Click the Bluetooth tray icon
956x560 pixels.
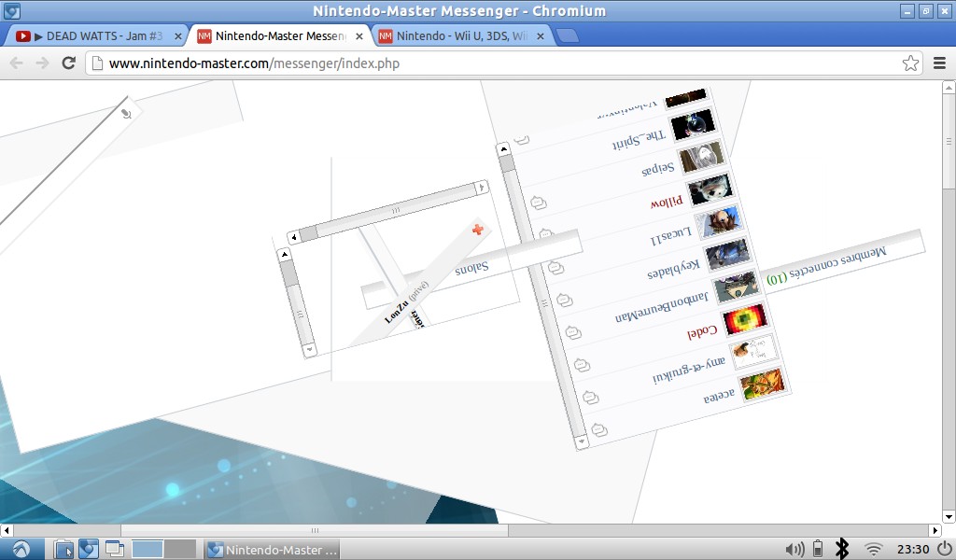842,549
